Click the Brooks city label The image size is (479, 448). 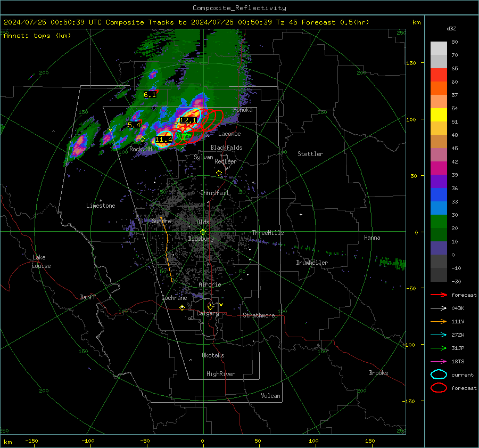tap(378, 373)
